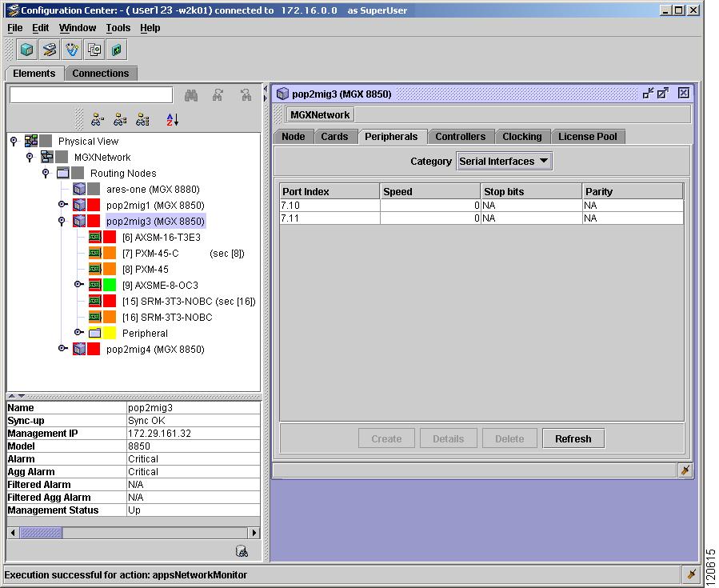The height and width of the screenshot is (588, 719).
Task: Select ares-one (MGX 8880) in tree
Action: (153, 189)
